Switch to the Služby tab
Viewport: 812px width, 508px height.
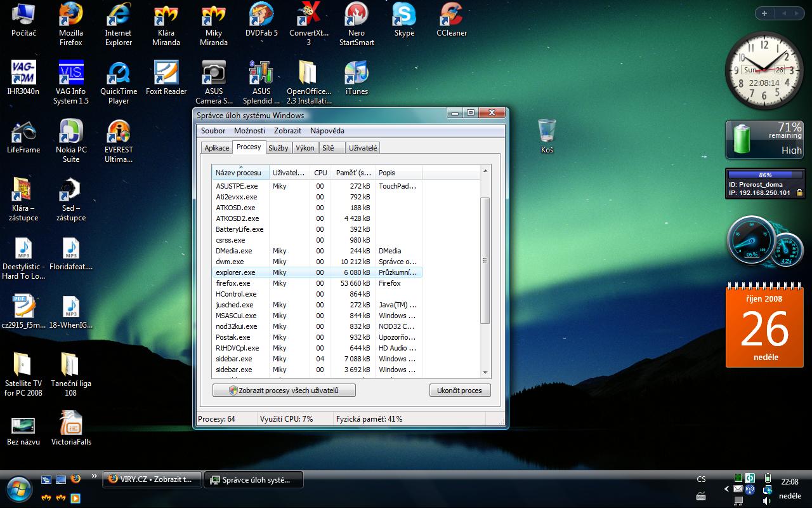[278, 148]
